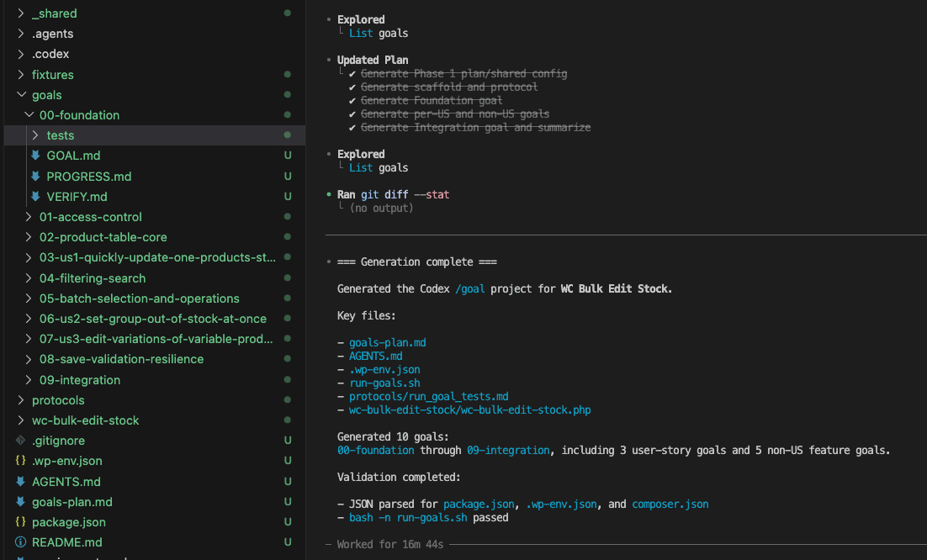Expand the 01-access-control folder chevron
The width and height of the screenshot is (927, 560).
tap(29, 217)
